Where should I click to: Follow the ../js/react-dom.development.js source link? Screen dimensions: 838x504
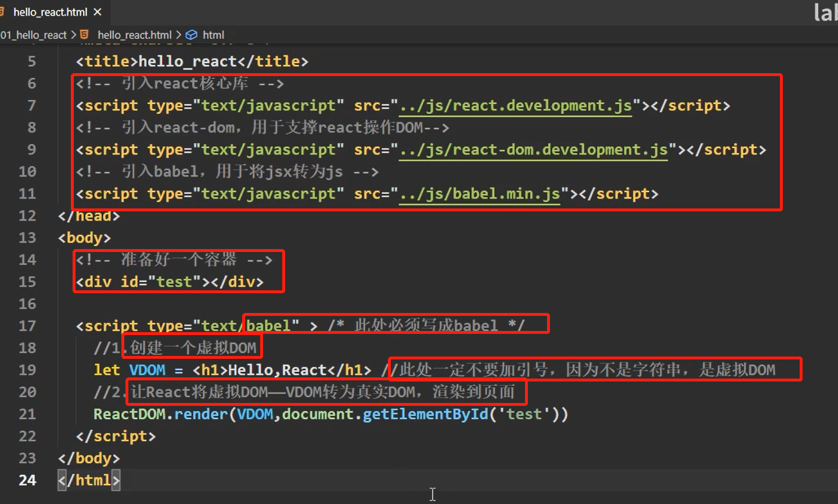coord(534,150)
